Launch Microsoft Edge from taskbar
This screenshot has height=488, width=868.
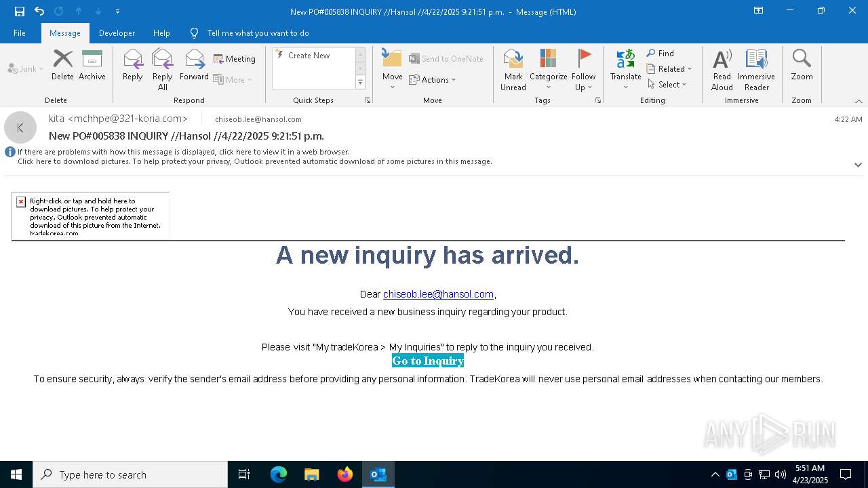279,474
